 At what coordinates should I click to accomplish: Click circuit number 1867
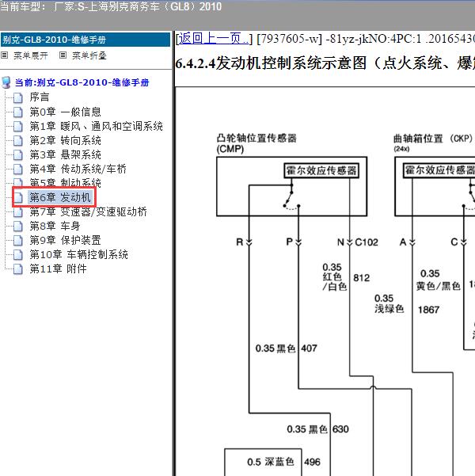click(x=428, y=310)
